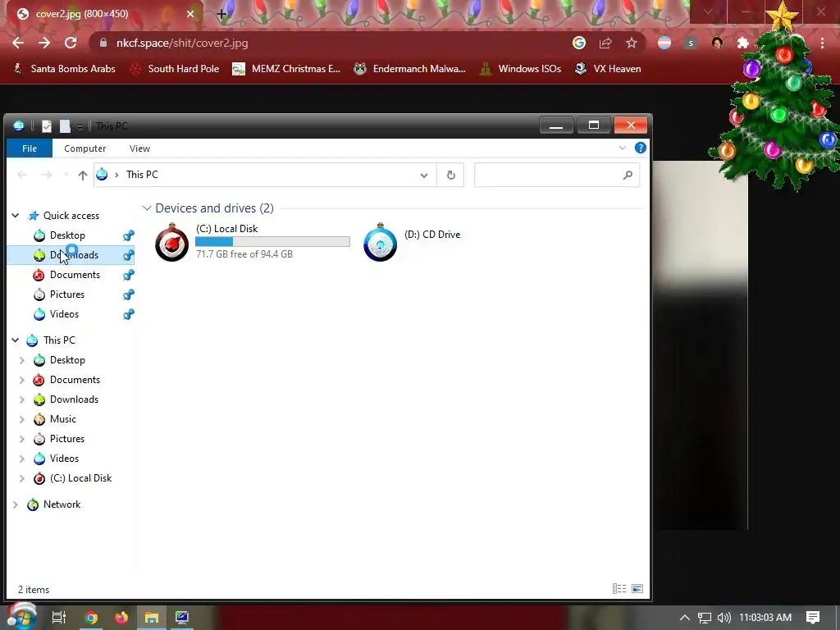Open the volume control tray icon
Screen dimensions: 840x630
pyautogui.click(x=724, y=618)
